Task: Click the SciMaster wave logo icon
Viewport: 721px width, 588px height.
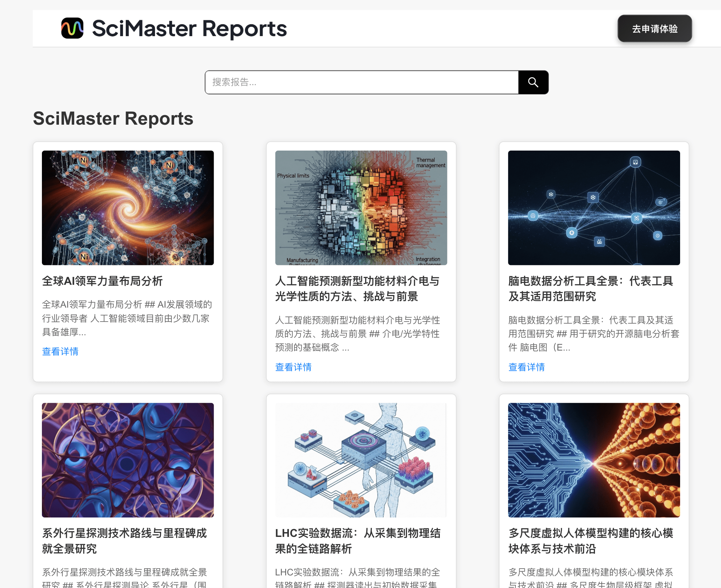Action: pyautogui.click(x=72, y=28)
